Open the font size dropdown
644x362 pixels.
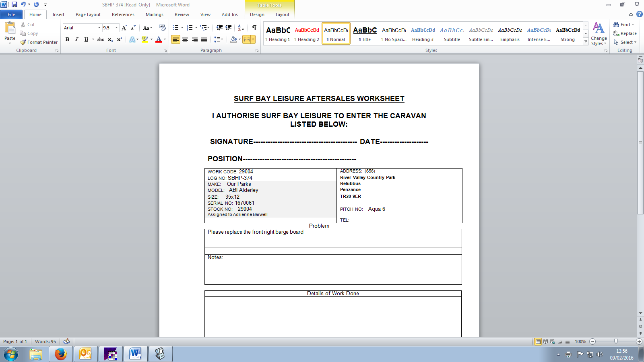pos(117,28)
